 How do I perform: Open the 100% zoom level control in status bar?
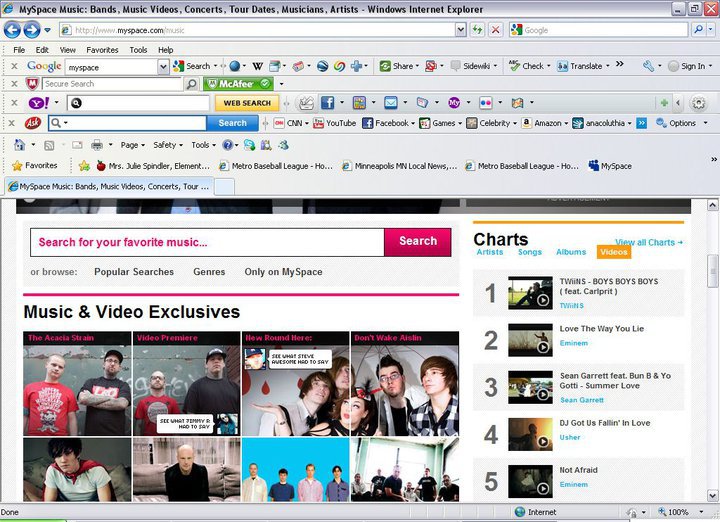(x=681, y=512)
